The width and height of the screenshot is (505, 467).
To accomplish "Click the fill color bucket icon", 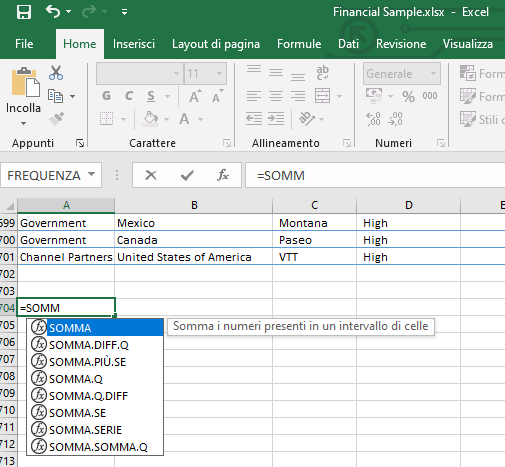I will [x=150, y=119].
